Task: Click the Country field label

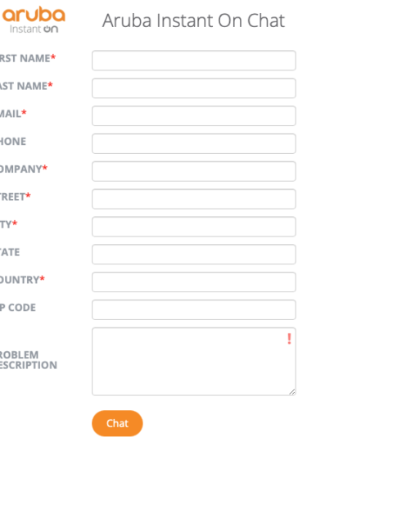Action: [22, 280]
